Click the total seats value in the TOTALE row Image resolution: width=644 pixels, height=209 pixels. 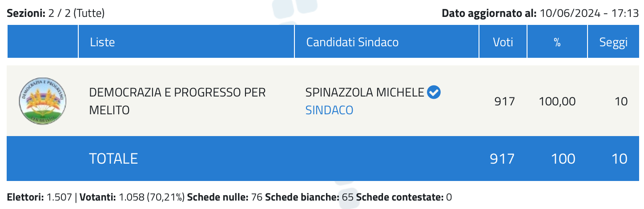(619, 159)
